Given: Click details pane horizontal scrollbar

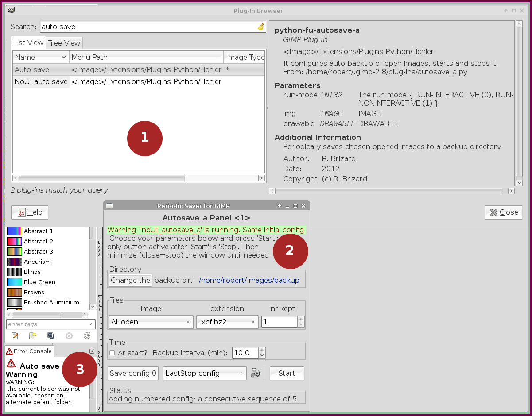Looking at the screenshot, I should click(389, 191).
